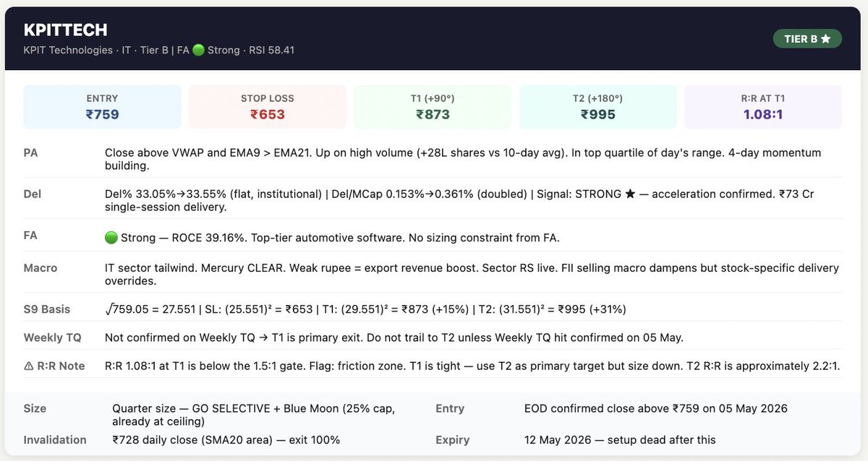Click the Entry label in footer
The width and height of the screenshot is (868, 461).
pos(450,409)
